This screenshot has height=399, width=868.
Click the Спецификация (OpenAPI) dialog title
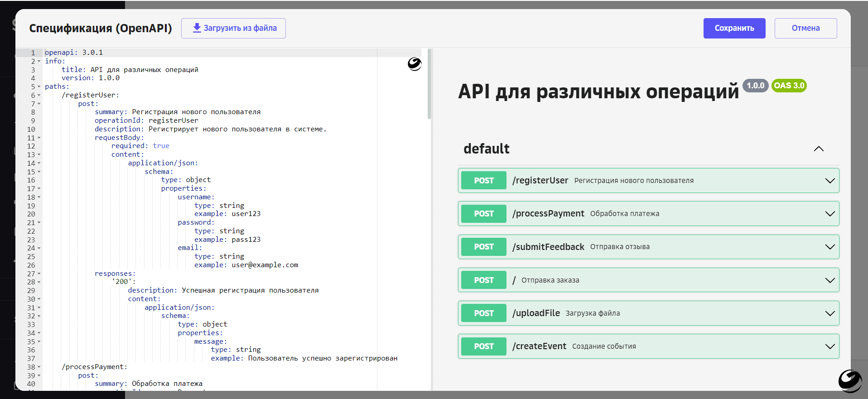click(101, 28)
